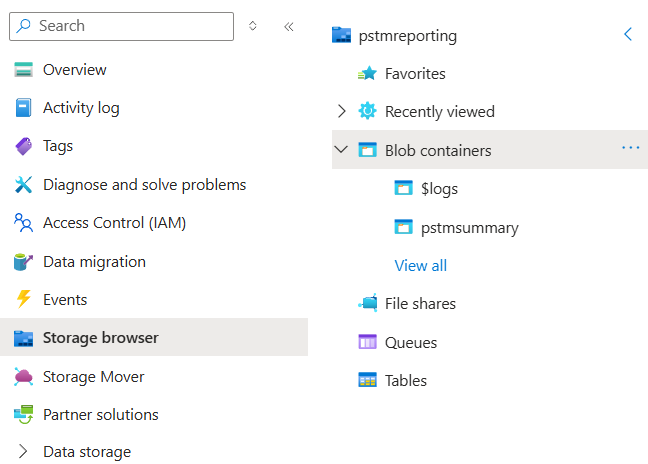
Task: Select Recently viewed tree item
Action: 439,112
